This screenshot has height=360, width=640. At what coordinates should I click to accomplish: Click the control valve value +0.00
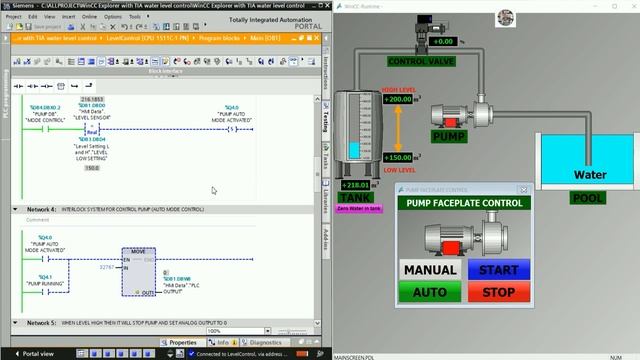pyautogui.click(x=443, y=42)
